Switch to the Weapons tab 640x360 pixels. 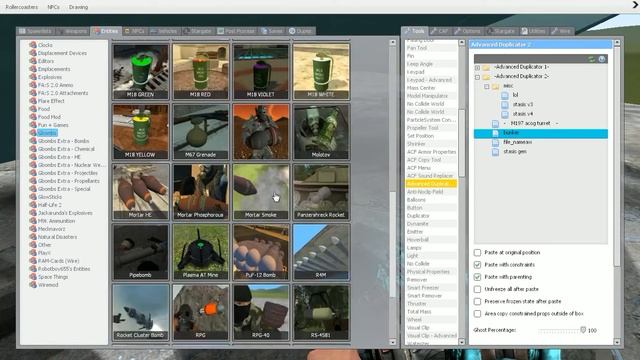pos(72,31)
